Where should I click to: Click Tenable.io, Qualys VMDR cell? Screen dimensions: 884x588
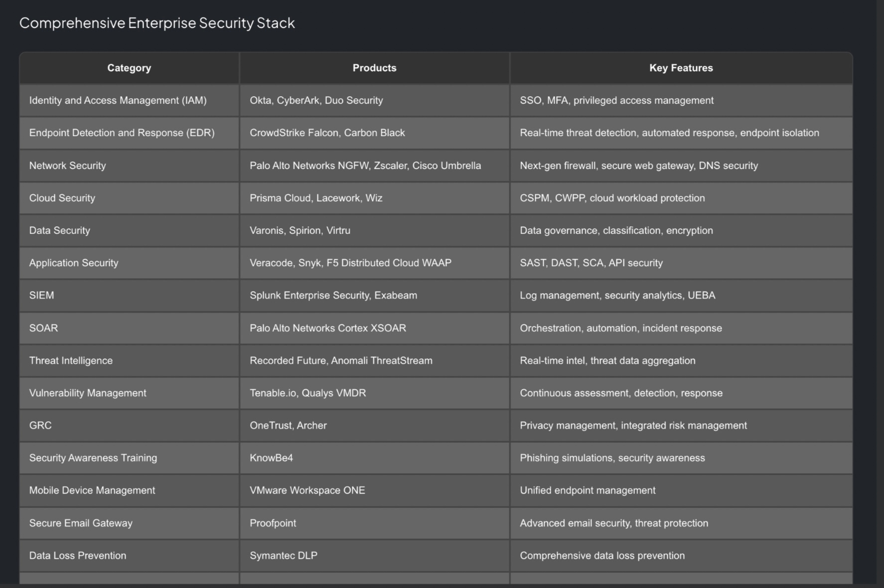coord(375,393)
